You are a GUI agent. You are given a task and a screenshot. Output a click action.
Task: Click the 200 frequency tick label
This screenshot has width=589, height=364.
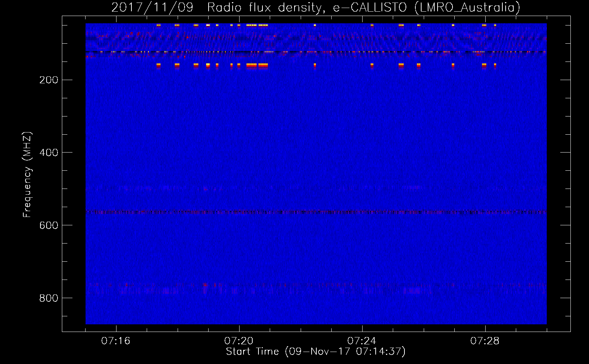pyautogui.click(x=49, y=80)
